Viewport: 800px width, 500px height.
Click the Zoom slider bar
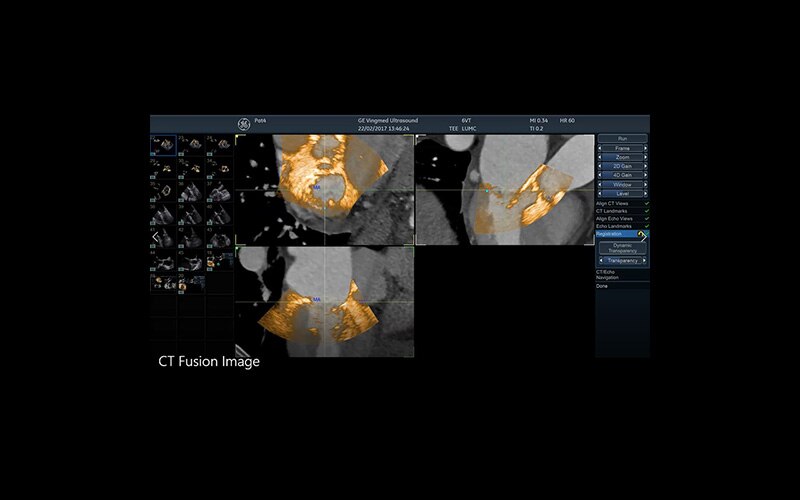622,157
